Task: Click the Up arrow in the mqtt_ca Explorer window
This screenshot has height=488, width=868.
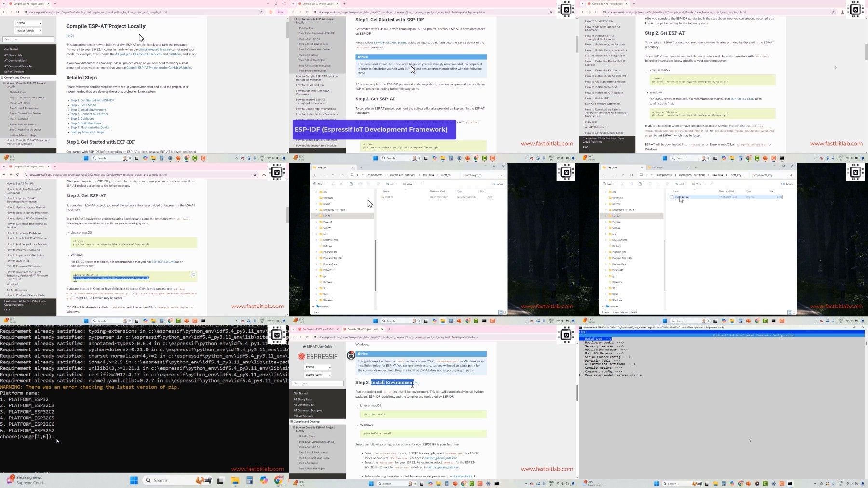Action: (333, 175)
